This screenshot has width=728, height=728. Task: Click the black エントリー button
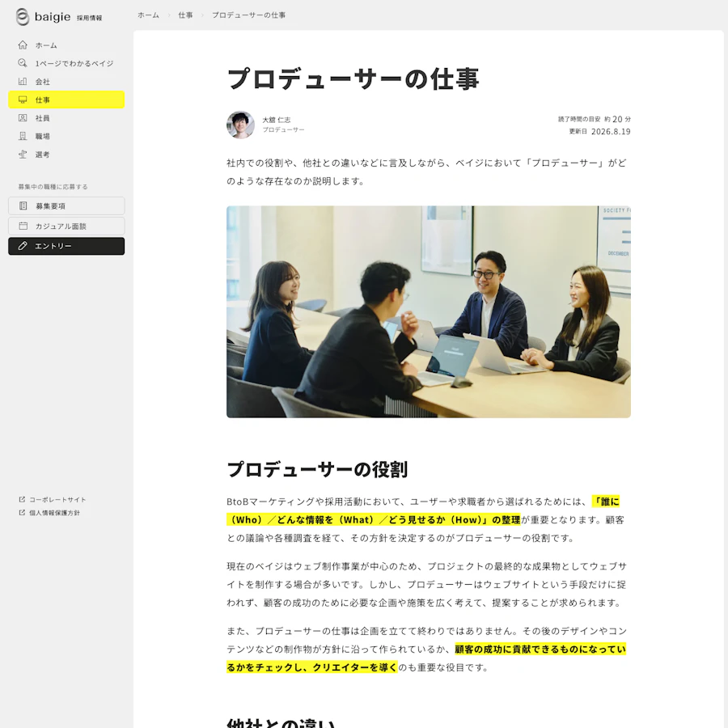(x=66, y=246)
